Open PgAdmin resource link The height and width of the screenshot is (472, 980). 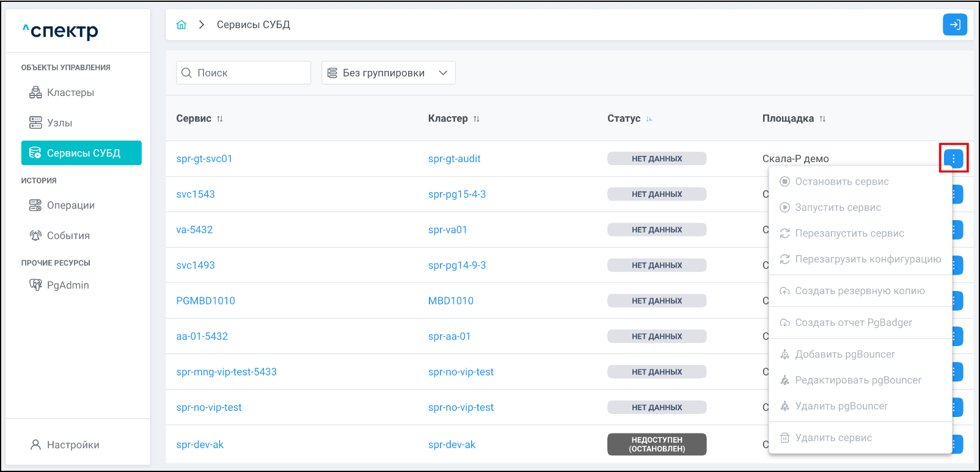pos(67,285)
